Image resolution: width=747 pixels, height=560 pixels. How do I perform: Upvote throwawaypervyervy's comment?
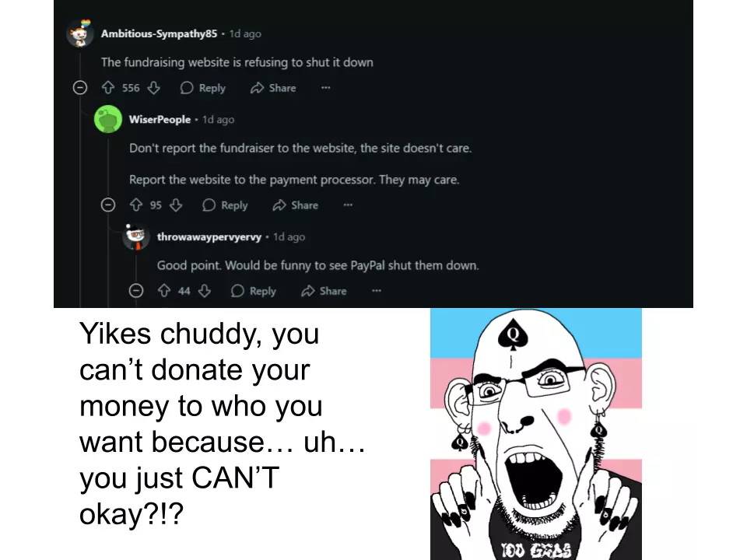(164, 290)
